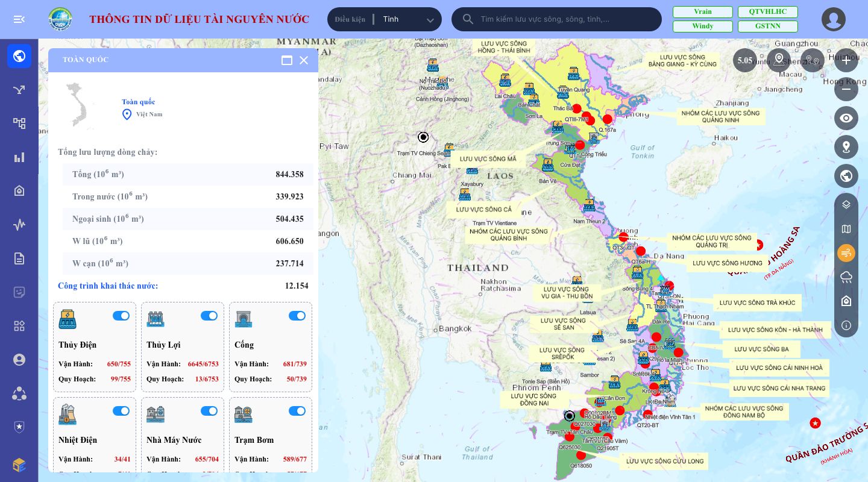Collapse the sidebar with the hamburger menu icon
Viewport: 868px width, 482px height.
(19, 19)
